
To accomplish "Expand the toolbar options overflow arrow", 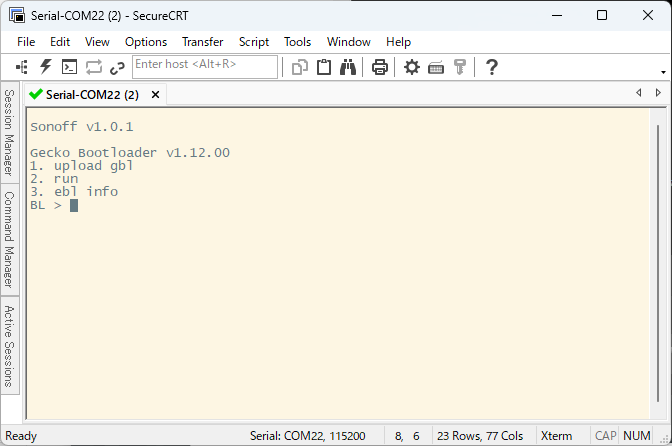I will (x=663, y=72).
